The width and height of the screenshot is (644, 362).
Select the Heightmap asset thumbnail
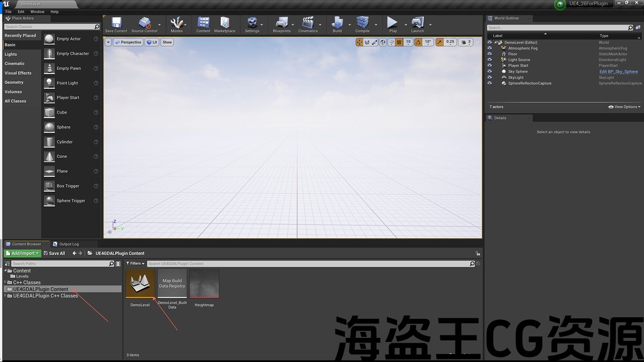point(204,284)
